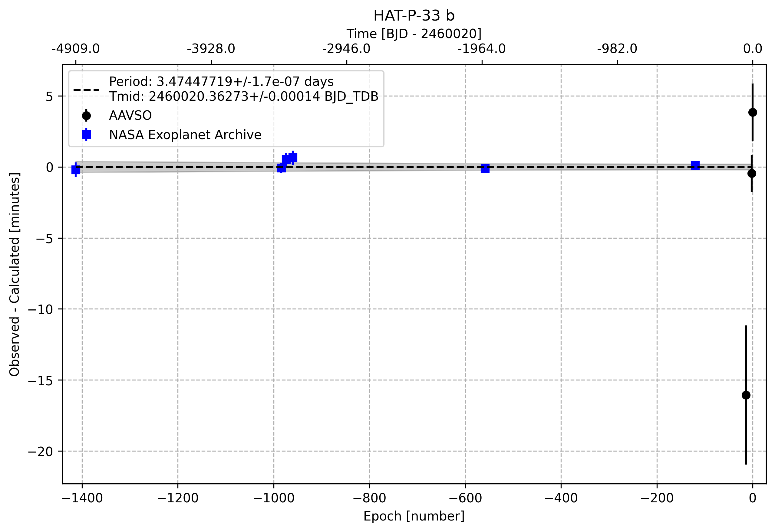Viewport: 775px width, 532px height.
Task: Click the blue square near epoch -560
Action: coord(485,168)
